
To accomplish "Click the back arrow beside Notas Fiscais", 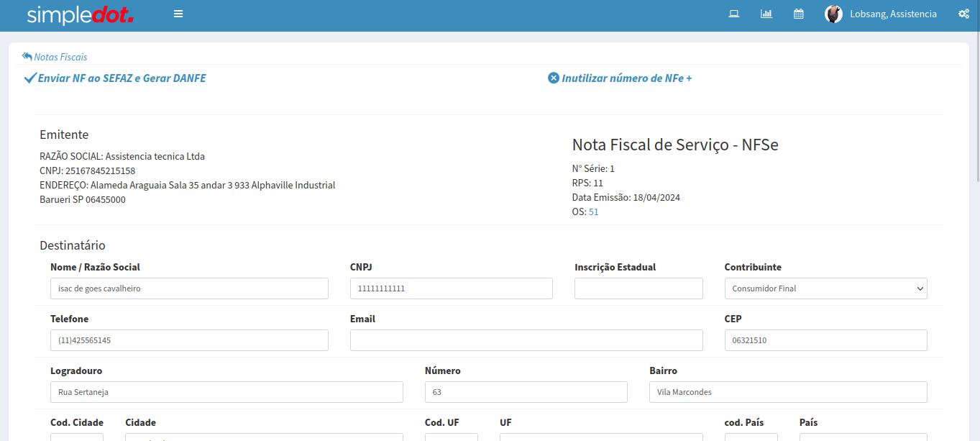I will pos(27,56).
